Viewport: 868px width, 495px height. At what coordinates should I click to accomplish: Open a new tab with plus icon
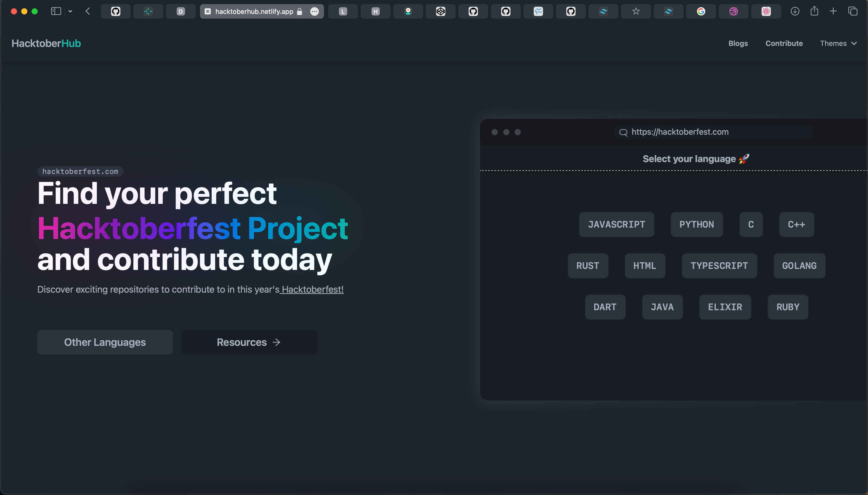[x=833, y=11]
